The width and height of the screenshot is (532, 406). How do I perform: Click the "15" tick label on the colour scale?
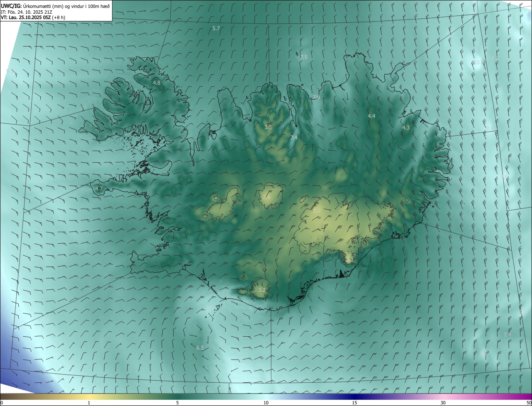355,403
